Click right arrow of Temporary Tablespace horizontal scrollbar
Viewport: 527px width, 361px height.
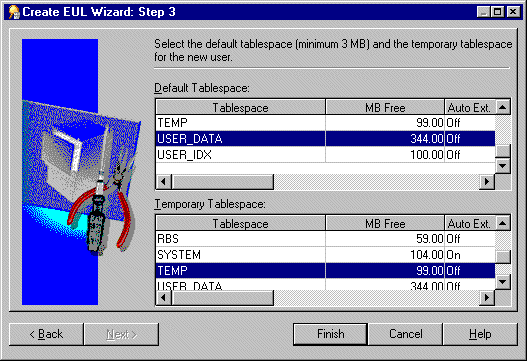(x=487, y=298)
